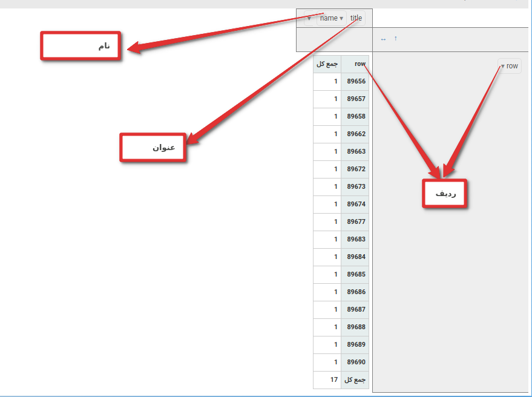Select row label 89690
532x397 pixels.
tap(355, 363)
